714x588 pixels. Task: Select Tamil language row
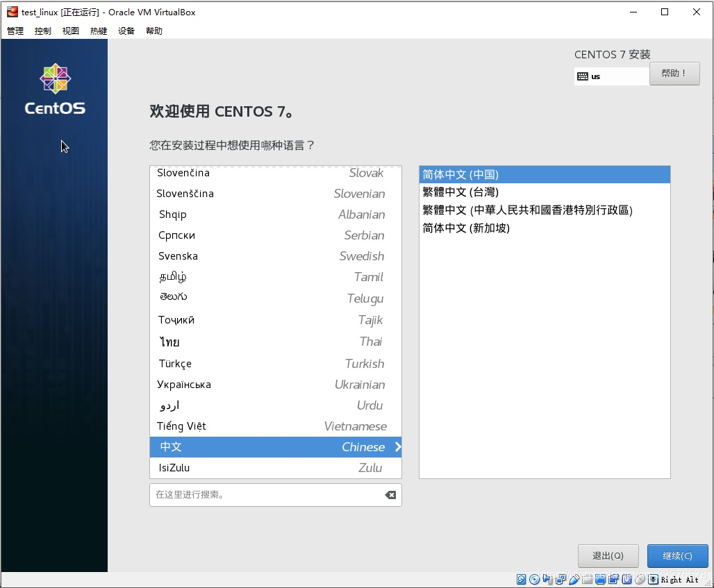[x=276, y=277]
